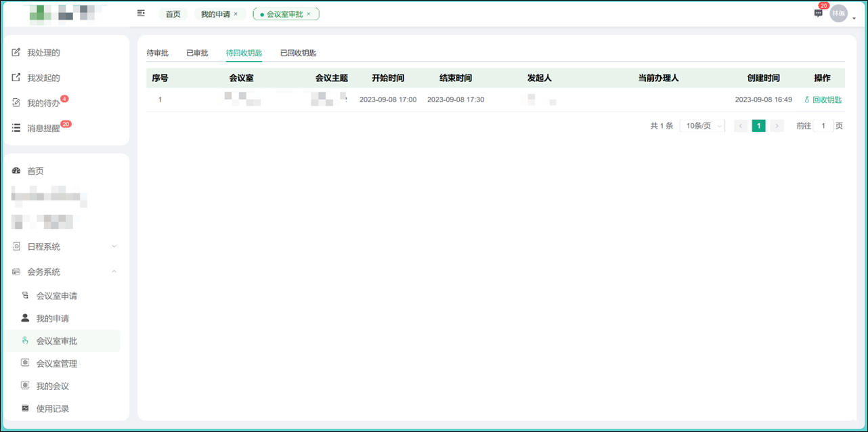Open the 10条/页 page size dropdown
The height and width of the screenshot is (432, 868).
701,125
